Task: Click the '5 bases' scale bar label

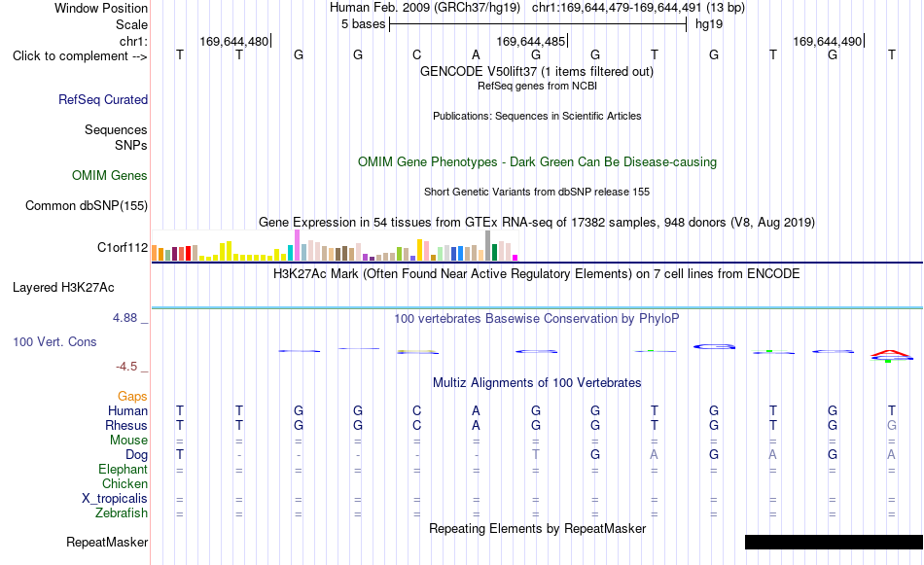Action: (x=363, y=24)
